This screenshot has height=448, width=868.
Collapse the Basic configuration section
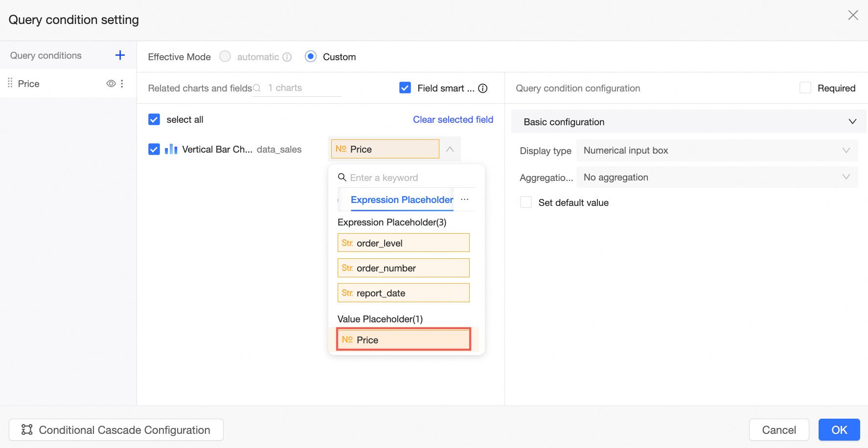pos(852,122)
